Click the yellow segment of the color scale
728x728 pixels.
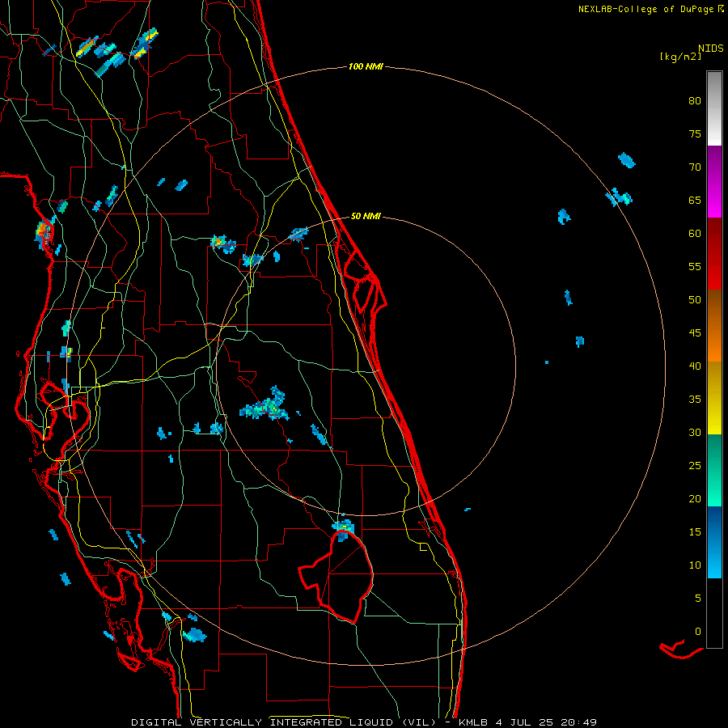(x=714, y=398)
